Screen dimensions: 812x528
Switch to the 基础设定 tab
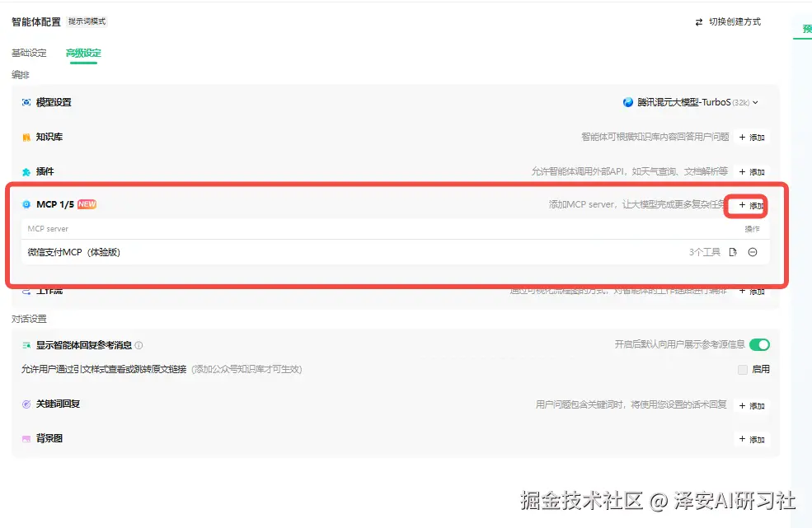click(x=29, y=53)
